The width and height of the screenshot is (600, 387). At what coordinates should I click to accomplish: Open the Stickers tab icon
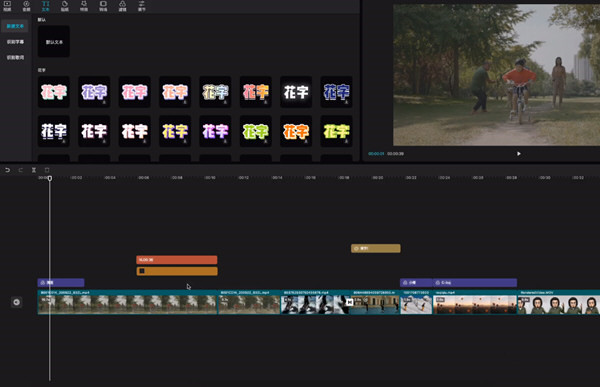point(65,5)
